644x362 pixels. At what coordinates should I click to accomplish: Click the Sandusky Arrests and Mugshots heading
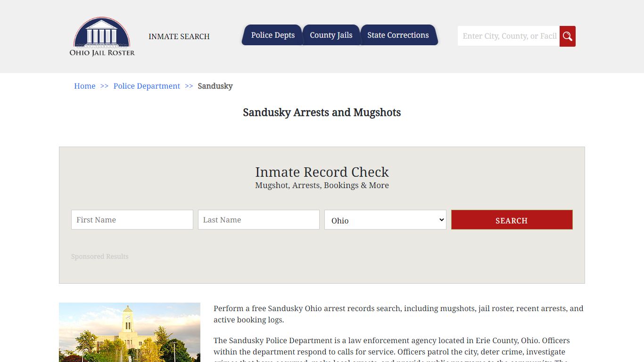[322, 113]
